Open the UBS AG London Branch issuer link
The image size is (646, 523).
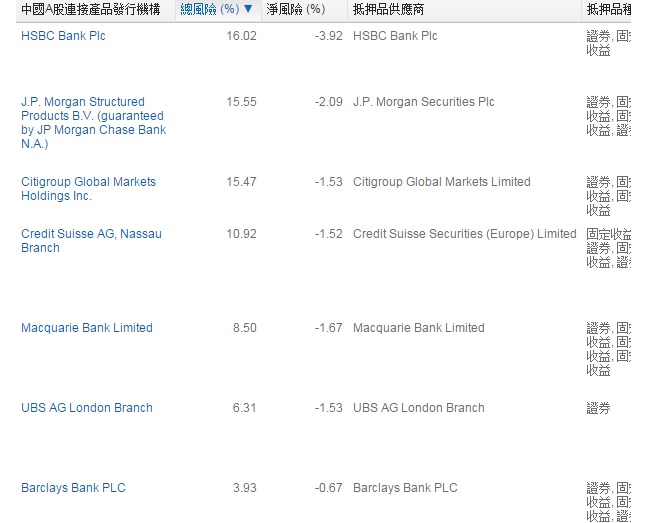87,408
